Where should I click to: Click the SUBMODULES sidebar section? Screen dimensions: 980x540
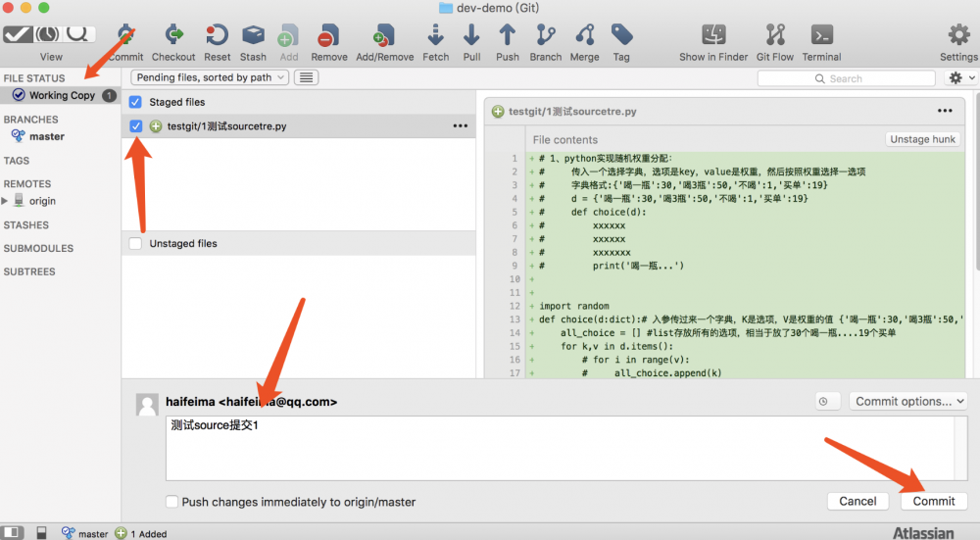tap(38, 248)
